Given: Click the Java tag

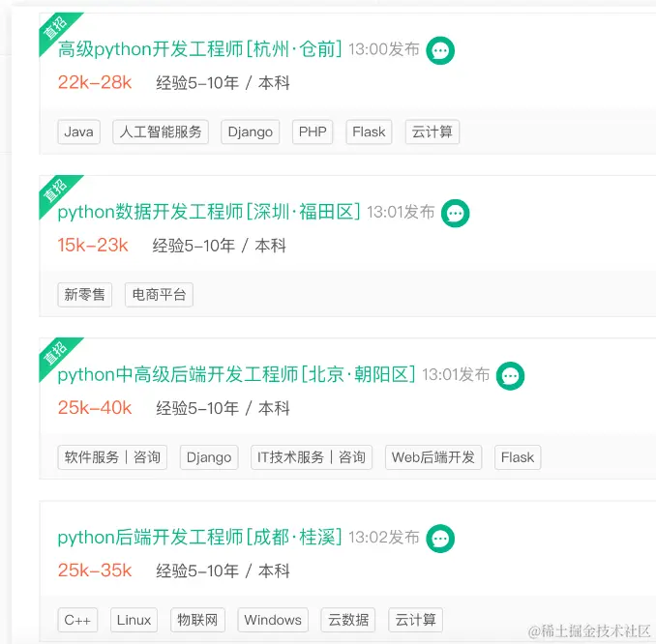Looking at the screenshot, I should (78, 132).
